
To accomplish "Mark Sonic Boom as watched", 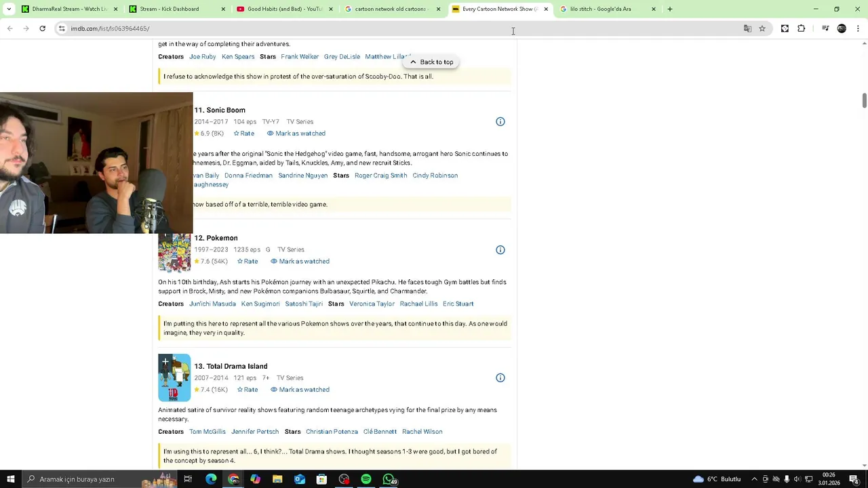I will (296, 134).
